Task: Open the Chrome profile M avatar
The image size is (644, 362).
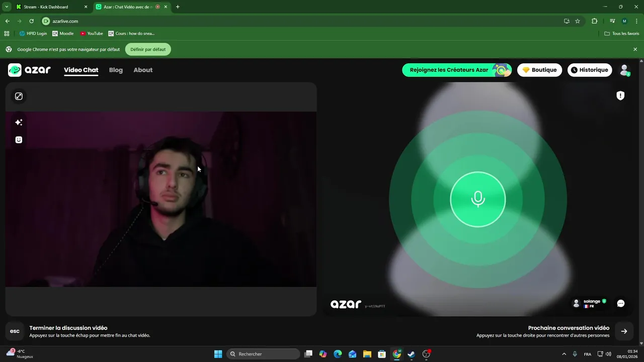Action: (624, 21)
